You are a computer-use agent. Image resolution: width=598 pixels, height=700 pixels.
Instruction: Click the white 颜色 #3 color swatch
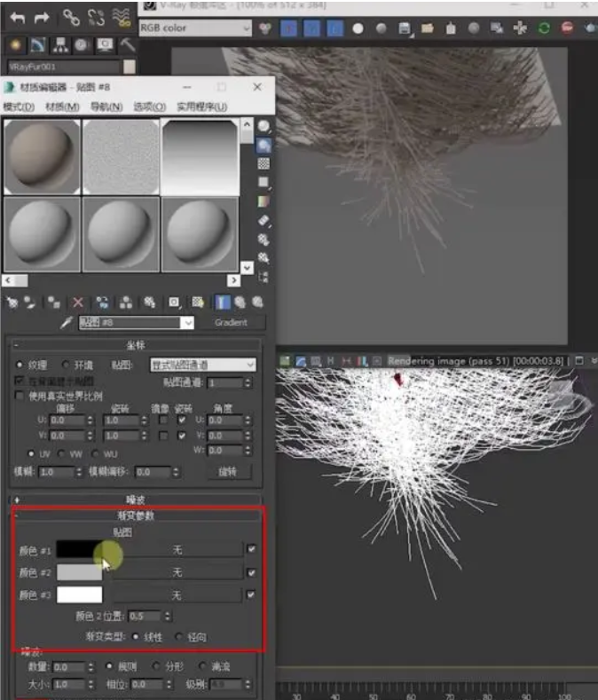point(79,595)
